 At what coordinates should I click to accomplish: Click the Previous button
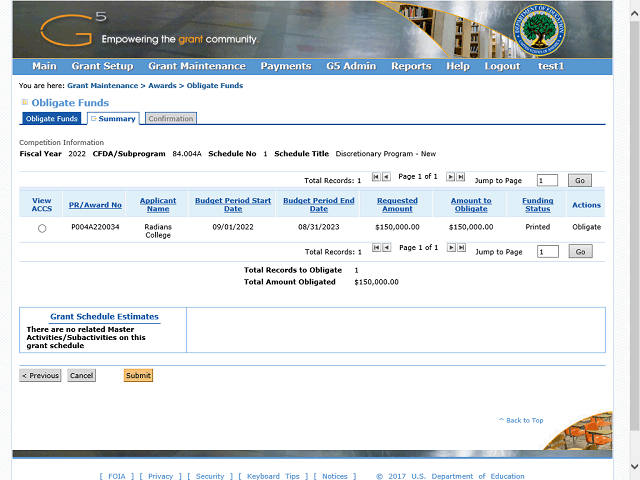click(40, 376)
